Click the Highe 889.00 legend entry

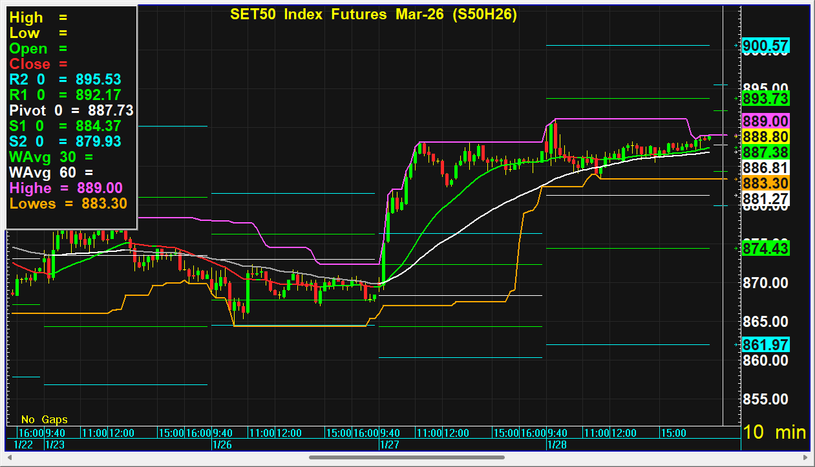tap(65, 187)
